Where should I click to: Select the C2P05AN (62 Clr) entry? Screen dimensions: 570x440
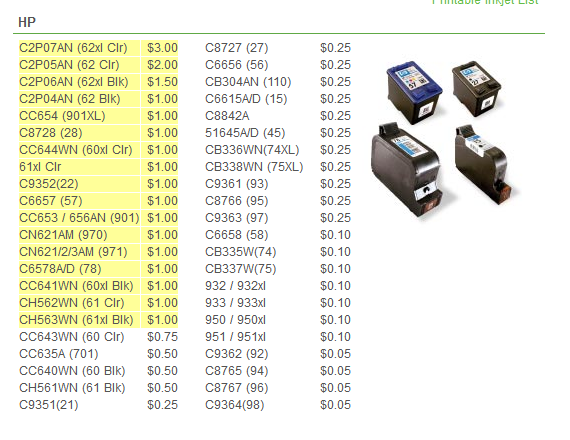[69, 65]
